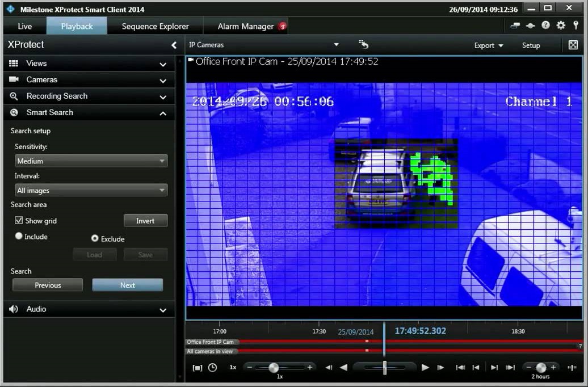The image size is (588, 387).
Task: Open the Export dropdown menu
Action: coord(488,45)
